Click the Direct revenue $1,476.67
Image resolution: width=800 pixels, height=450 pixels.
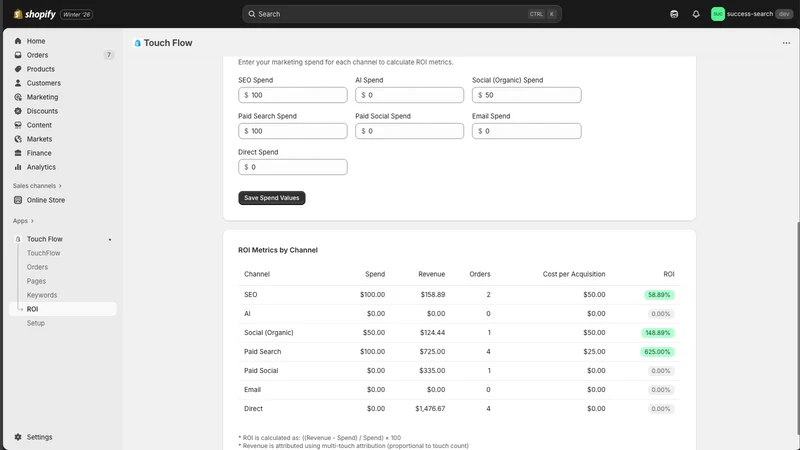430,409
